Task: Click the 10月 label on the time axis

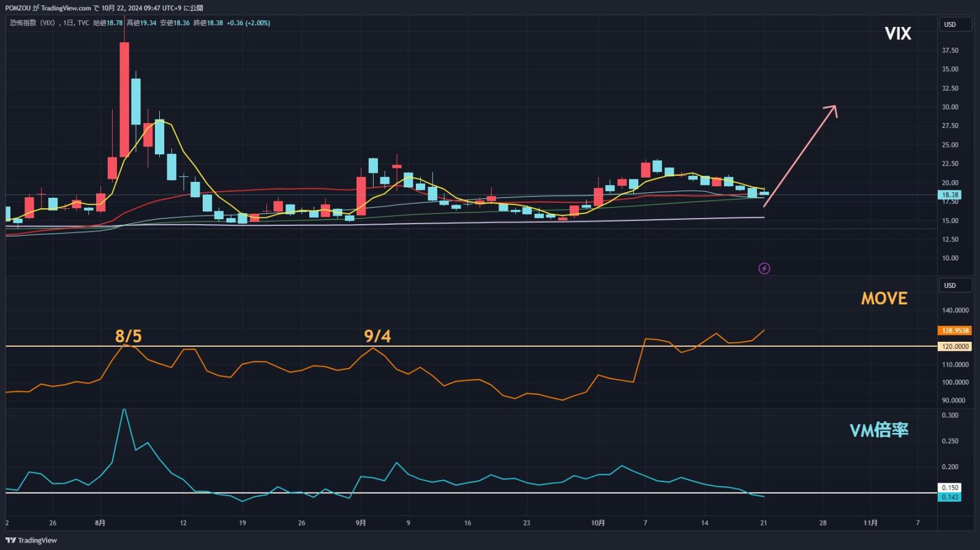Action: (x=598, y=523)
